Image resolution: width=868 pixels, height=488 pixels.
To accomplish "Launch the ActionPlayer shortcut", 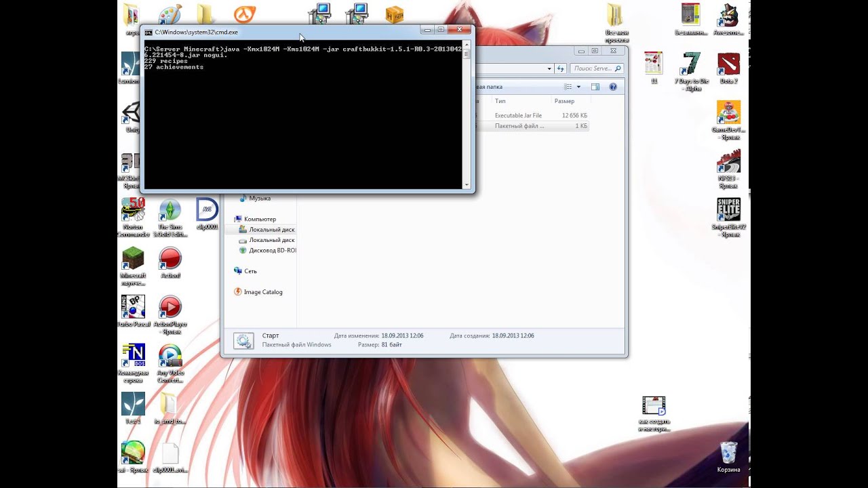I will click(170, 314).
